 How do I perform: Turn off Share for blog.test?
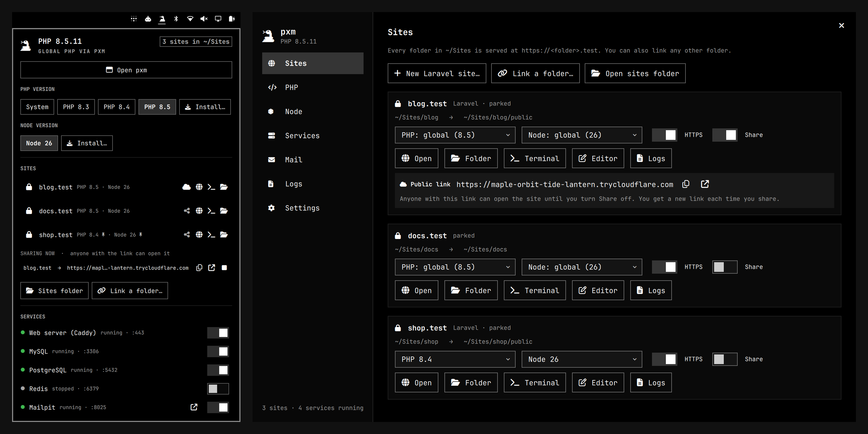pyautogui.click(x=725, y=135)
